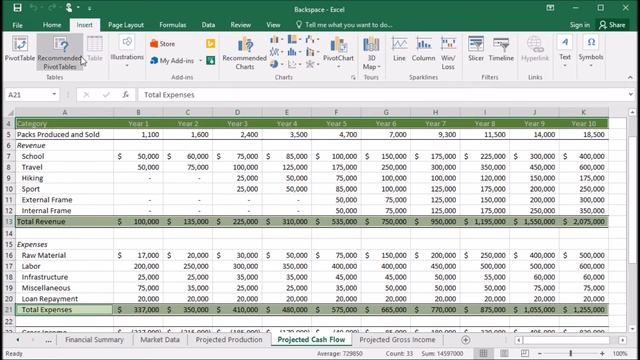Open the Office Store add-ins
The image size is (640, 360).
coord(162,44)
